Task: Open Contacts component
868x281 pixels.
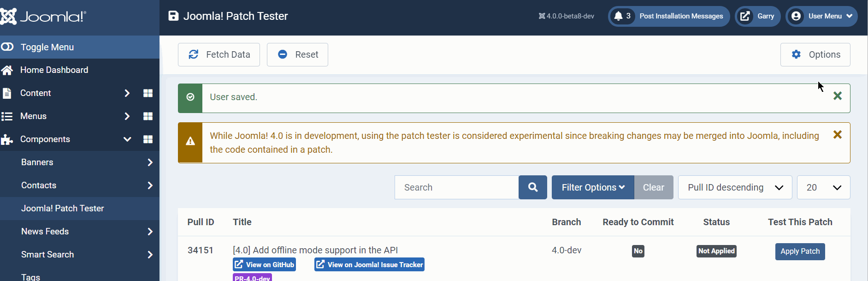Action: [x=39, y=185]
